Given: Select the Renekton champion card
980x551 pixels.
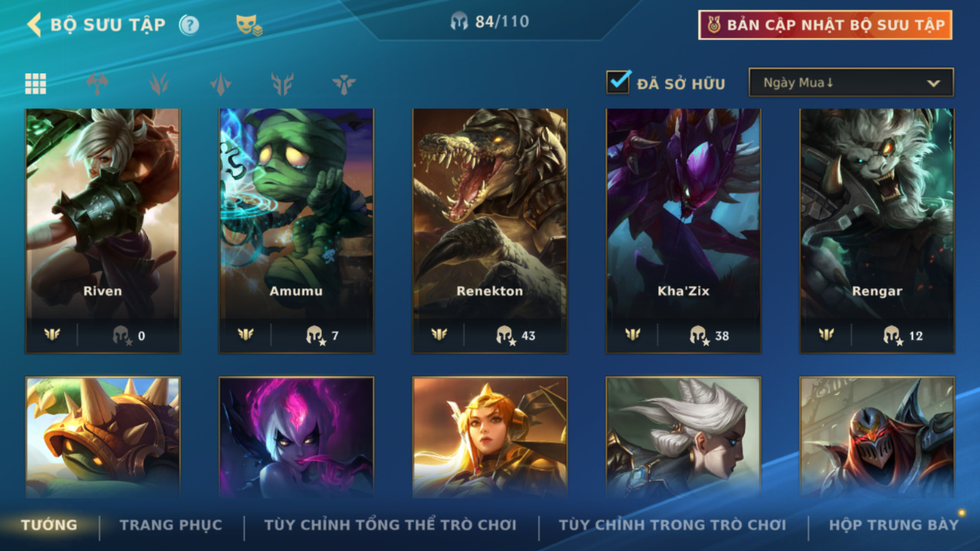Looking at the screenshot, I should (x=490, y=231).
